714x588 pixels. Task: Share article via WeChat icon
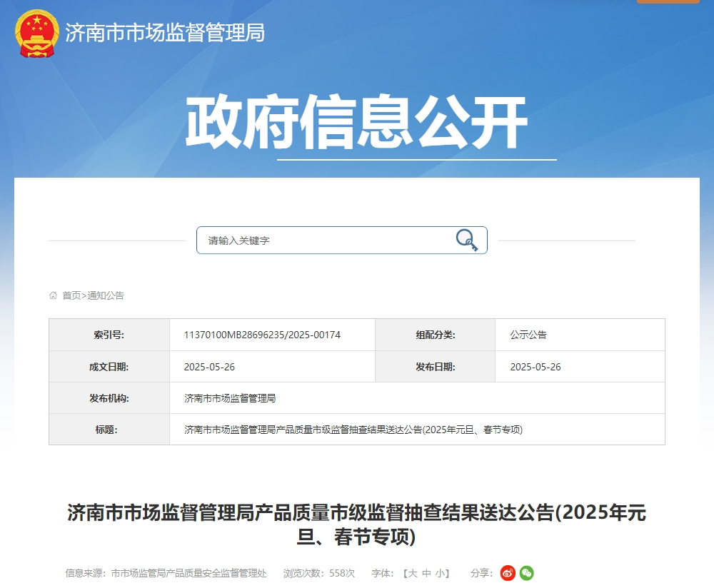click(x=526, y=573)
